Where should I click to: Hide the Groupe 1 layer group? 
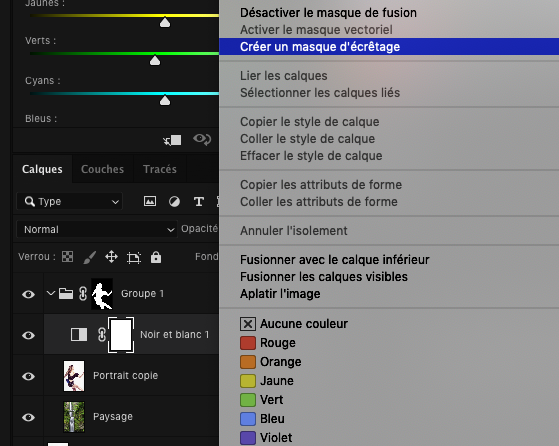click(29, 294)
